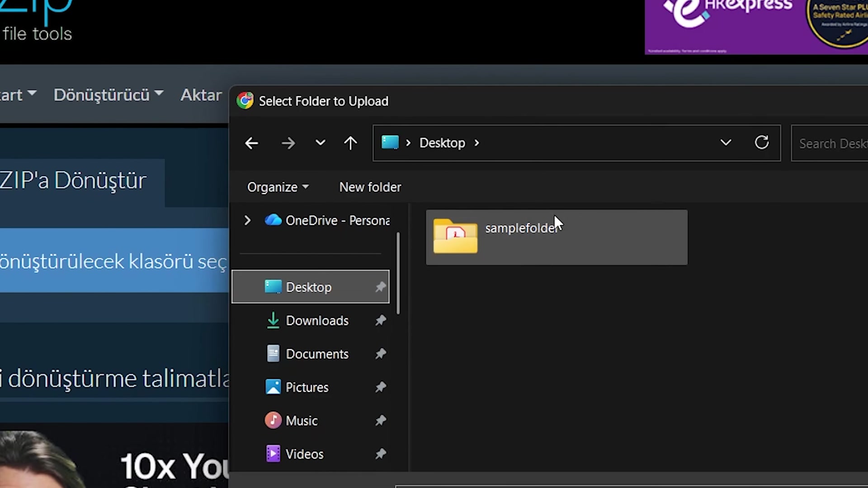This screenshot has height=488, width=868.
Task: Click the Music sidebar icon
Action: tap(273, 420)
